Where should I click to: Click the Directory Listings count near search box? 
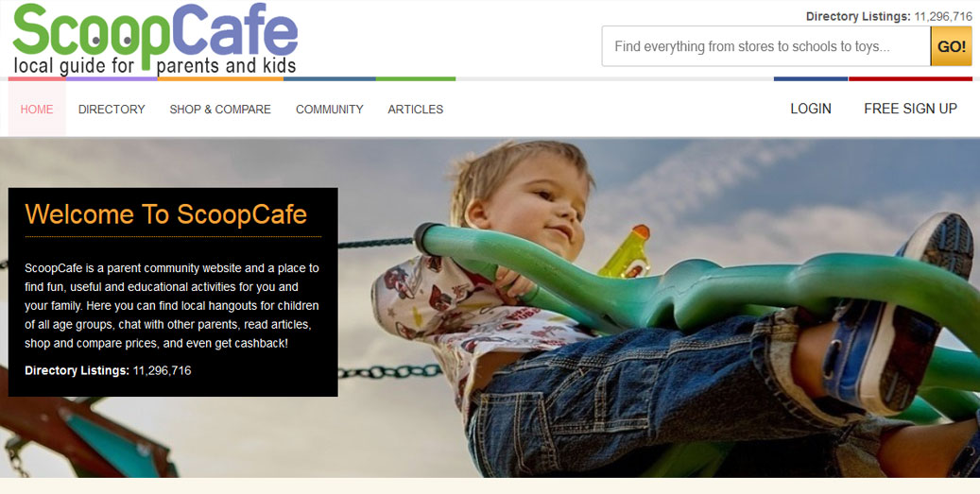[888, 17]
